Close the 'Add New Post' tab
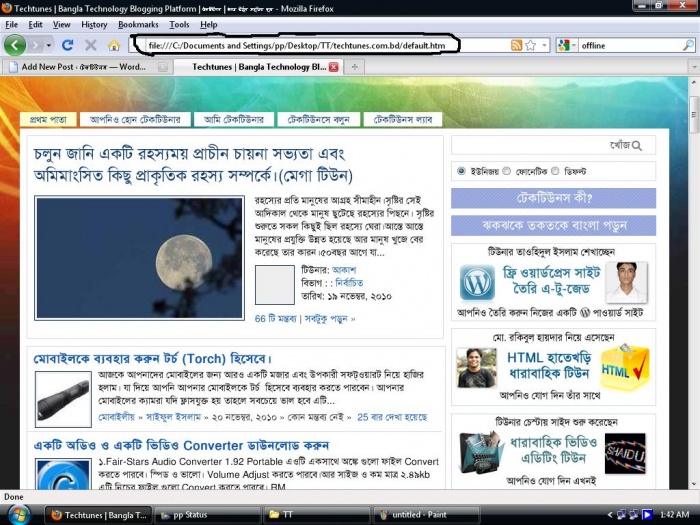The height and width of the screenshot is (525, 700). coord(163,67)
